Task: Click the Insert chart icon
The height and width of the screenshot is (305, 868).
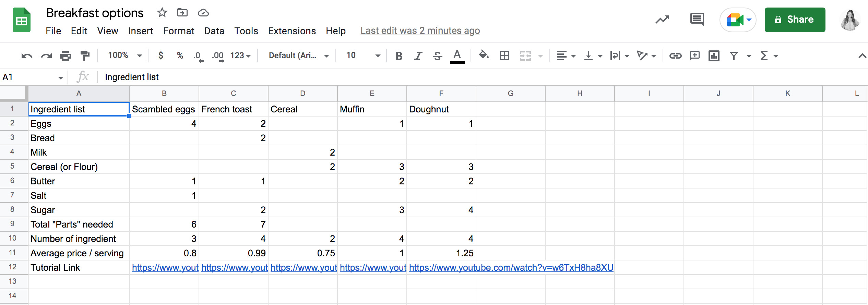Action: 714,56
